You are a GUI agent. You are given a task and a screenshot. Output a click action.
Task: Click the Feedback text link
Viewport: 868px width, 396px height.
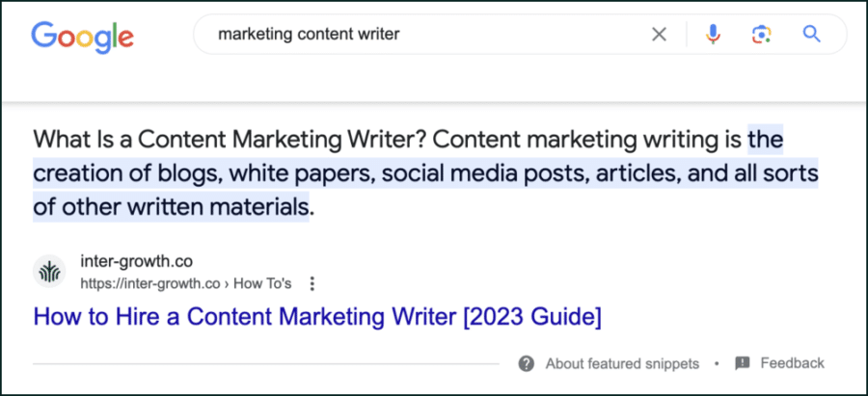792,363
